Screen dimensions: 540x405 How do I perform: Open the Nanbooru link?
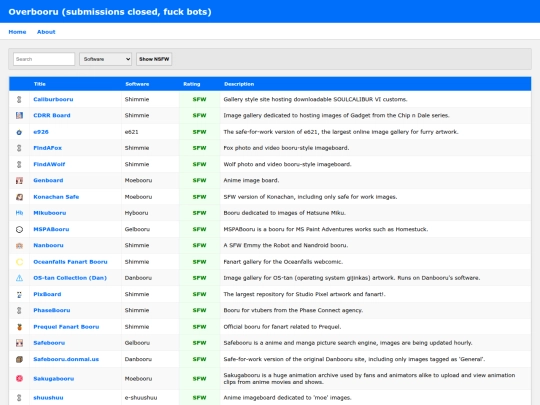pyautogui.click(x=48, y=246)
